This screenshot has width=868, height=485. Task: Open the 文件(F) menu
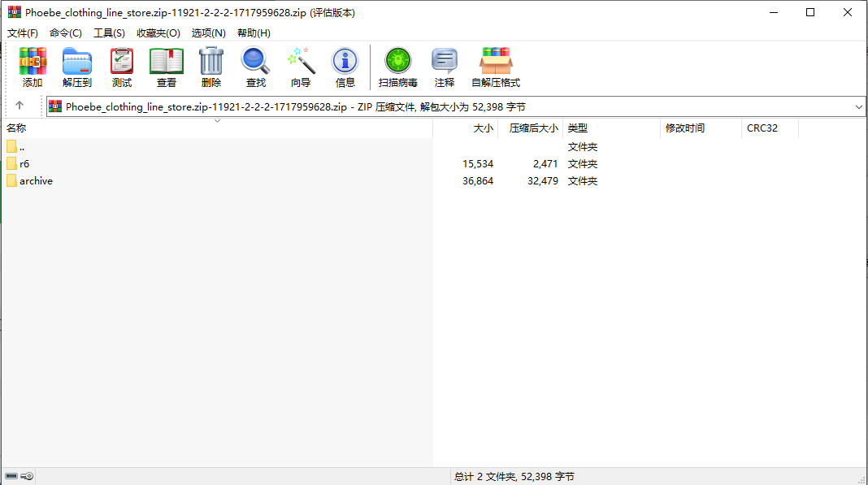pyautogui.click(x=23, y=33)
